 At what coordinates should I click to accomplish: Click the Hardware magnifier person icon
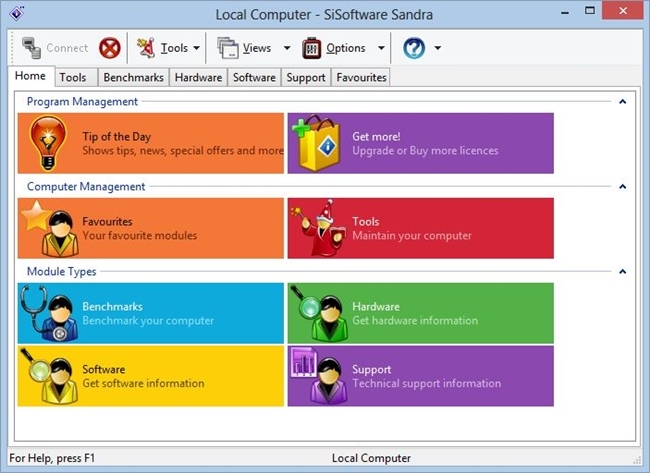click(x=320, y=313)
